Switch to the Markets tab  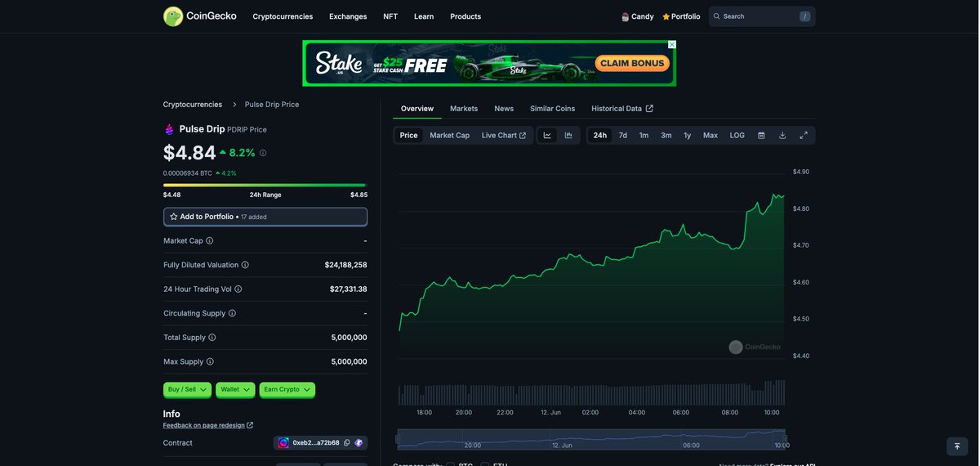464,109
